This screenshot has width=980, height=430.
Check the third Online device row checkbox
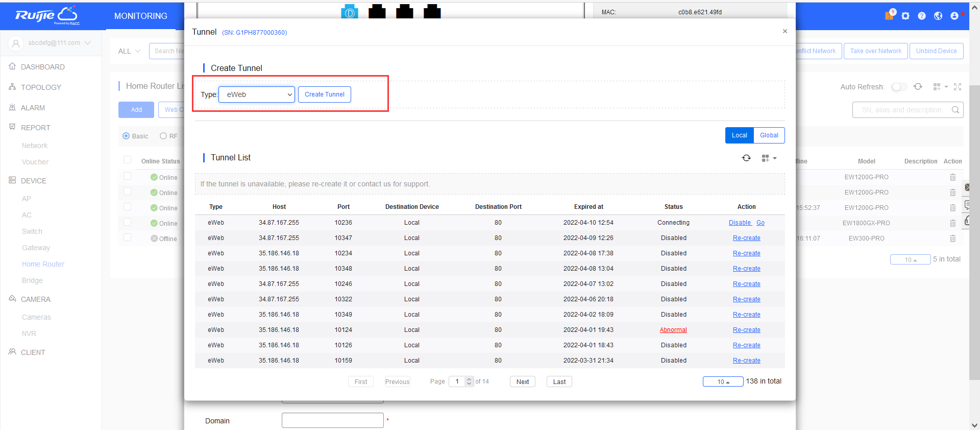click(128, 207)
